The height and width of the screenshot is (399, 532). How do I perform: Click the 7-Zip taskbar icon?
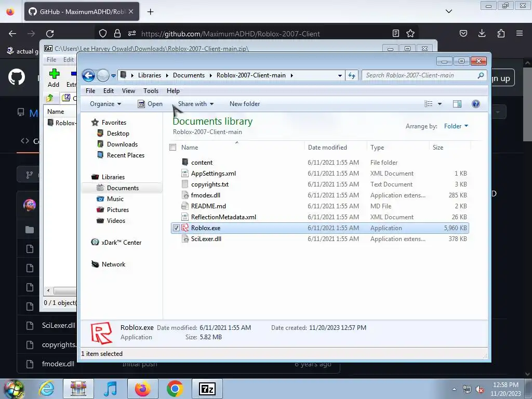[x=207, y=389]
